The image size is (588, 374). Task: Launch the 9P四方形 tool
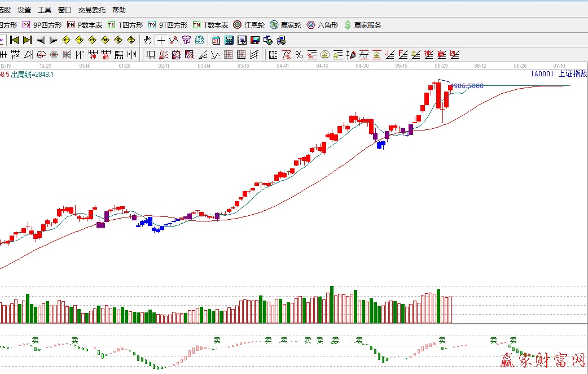point(42,25)
